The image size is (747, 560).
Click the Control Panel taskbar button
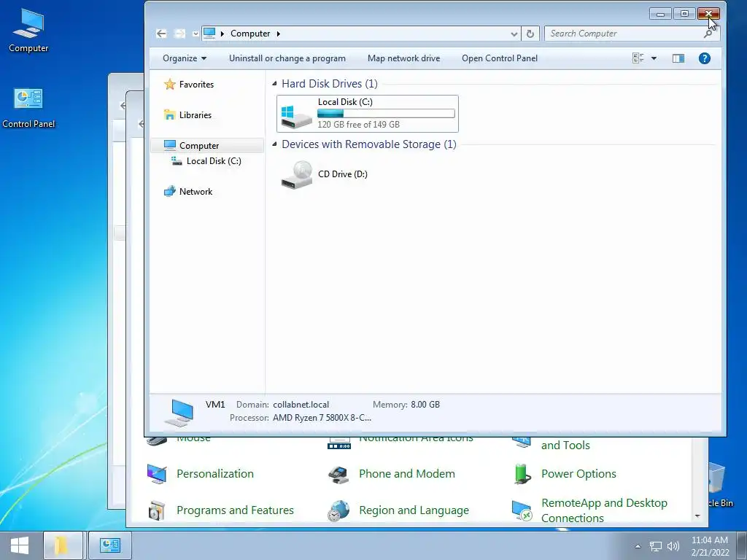pyautogui.click(x=110, y=545)
